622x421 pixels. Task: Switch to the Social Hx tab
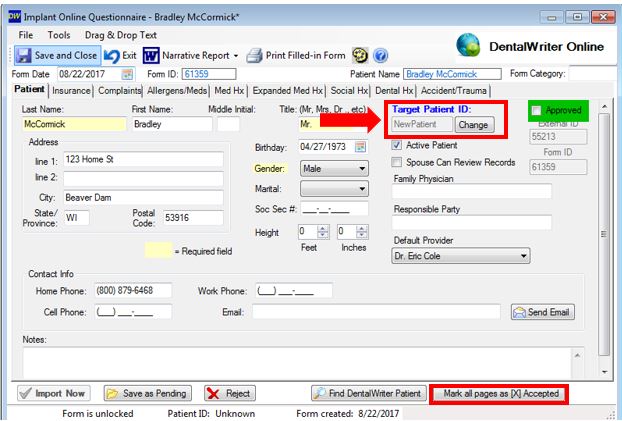[349, 91]
